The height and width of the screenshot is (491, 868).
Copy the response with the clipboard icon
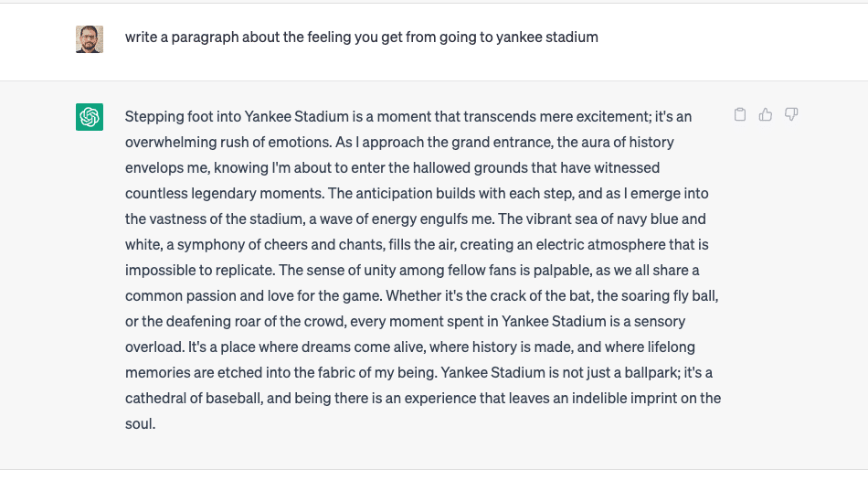pos(740,114)
